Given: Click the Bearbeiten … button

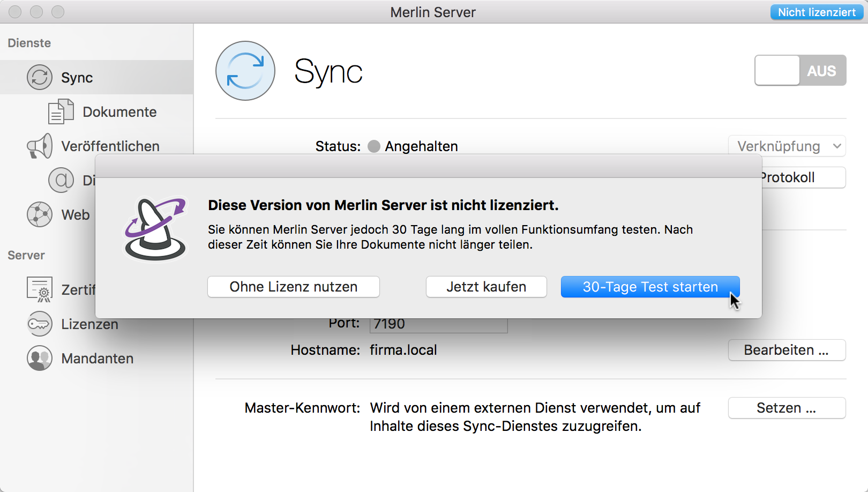Looking at the screenshot, I should 787,350.
